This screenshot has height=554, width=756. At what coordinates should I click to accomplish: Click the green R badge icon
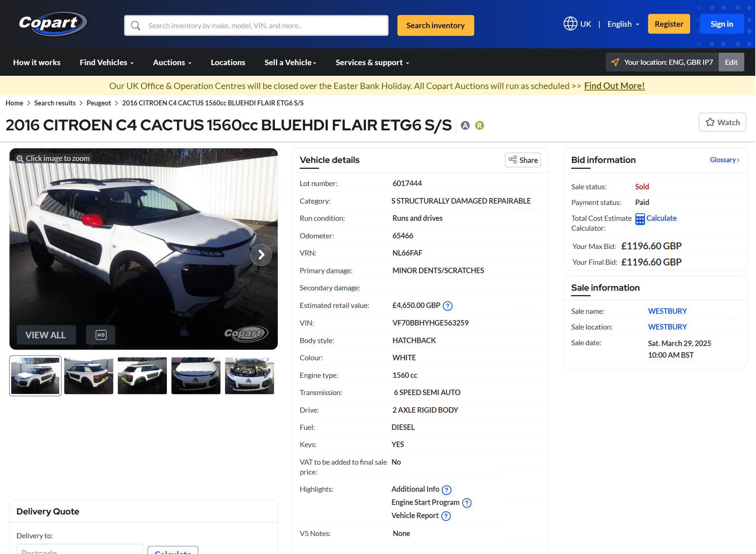479,126
